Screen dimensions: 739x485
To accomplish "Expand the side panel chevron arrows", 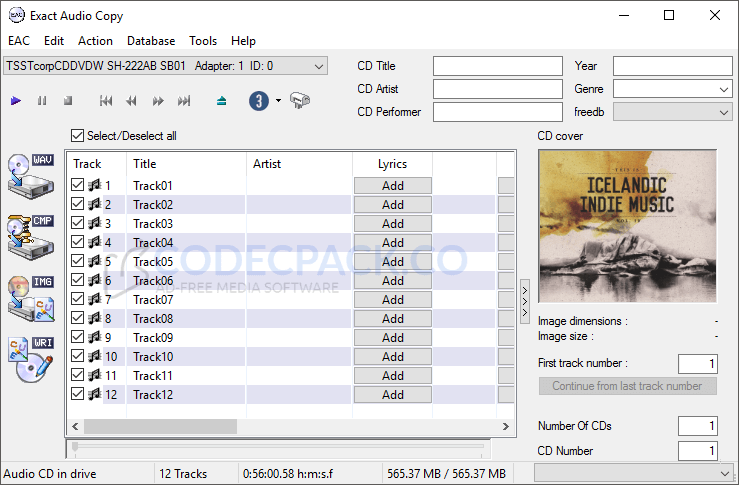I will point(525,302).
